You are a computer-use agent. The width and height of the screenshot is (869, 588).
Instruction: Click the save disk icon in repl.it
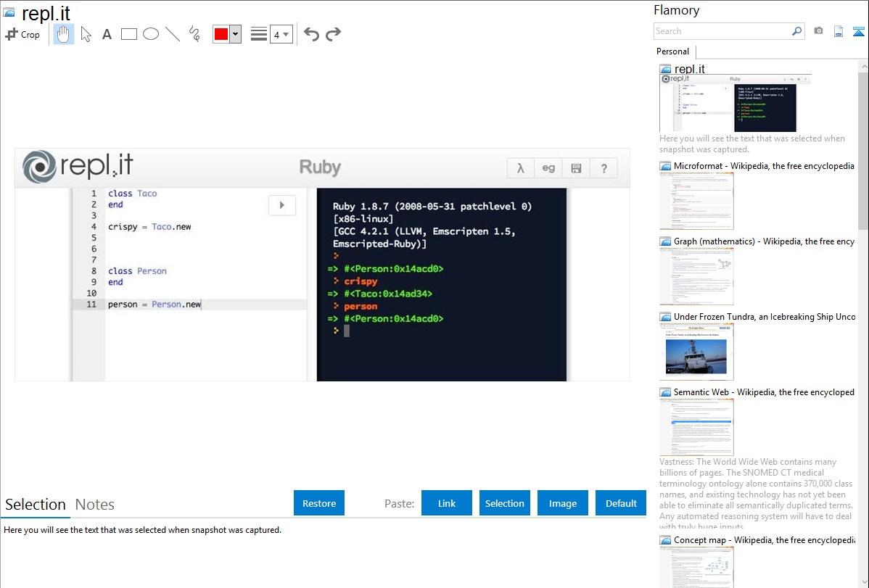pyautogui.click(x=576, y=168)
